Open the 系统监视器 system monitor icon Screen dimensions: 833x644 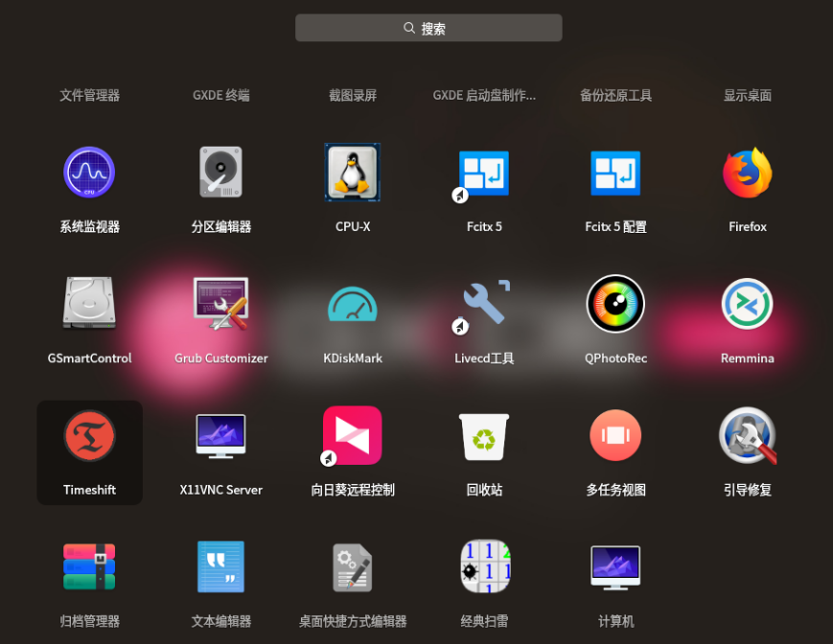coord(89,172)
